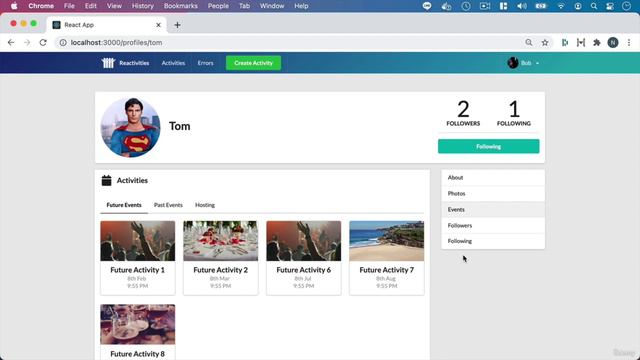Reload the current page
This screenshot has height=360, width=640.
pyautogui.click(x=43, y=42)
